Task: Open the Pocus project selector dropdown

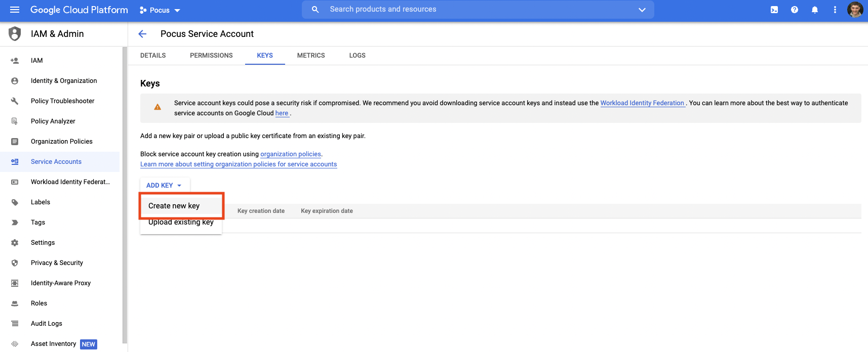Action: 160,10
